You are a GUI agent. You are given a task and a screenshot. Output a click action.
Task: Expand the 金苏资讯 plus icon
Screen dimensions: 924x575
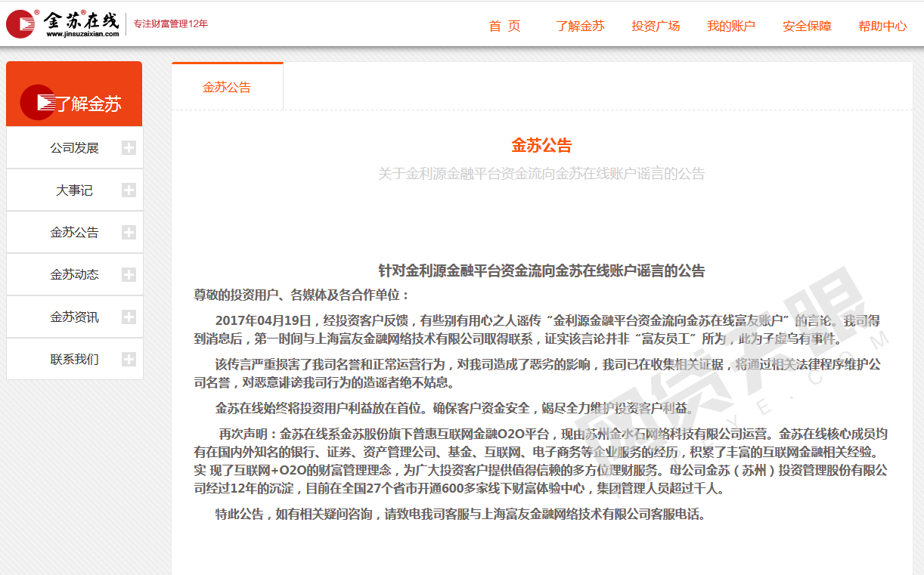coord(129,317)
